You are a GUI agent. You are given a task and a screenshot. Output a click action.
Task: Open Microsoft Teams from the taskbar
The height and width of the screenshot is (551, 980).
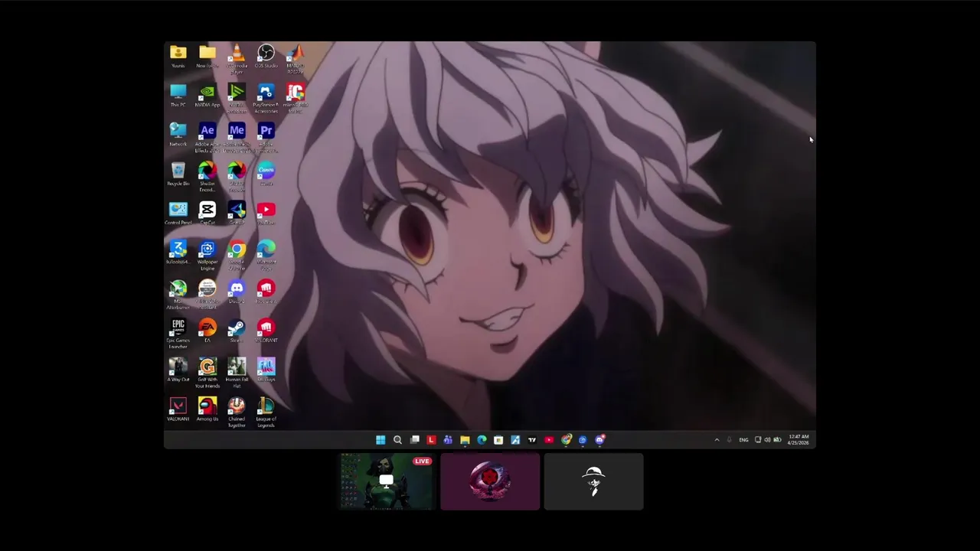click(x=448, y=440)
